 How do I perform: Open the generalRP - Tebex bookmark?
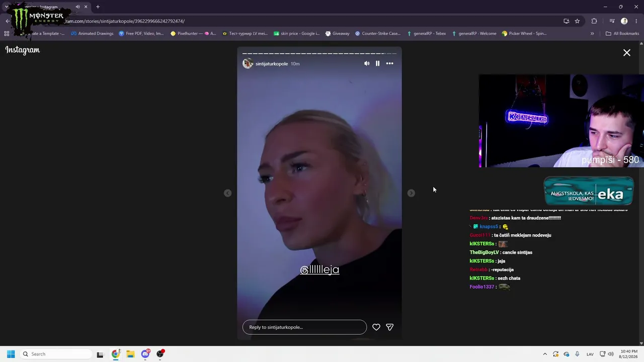click(x=427, y=34)
